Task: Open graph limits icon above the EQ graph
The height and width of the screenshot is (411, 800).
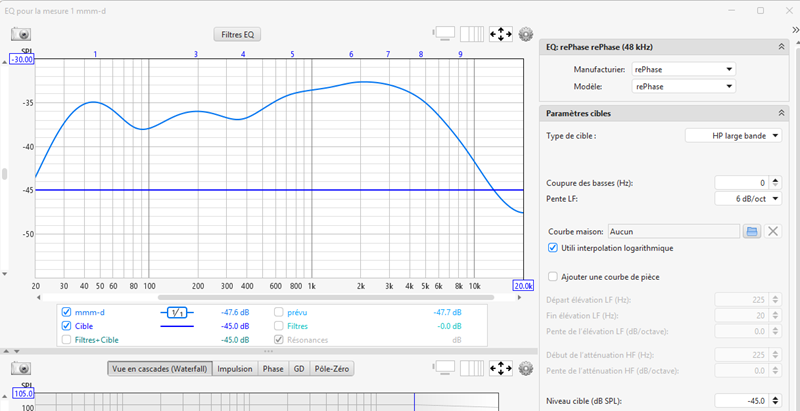Action: pyautogui.click(x=472, y=34)
